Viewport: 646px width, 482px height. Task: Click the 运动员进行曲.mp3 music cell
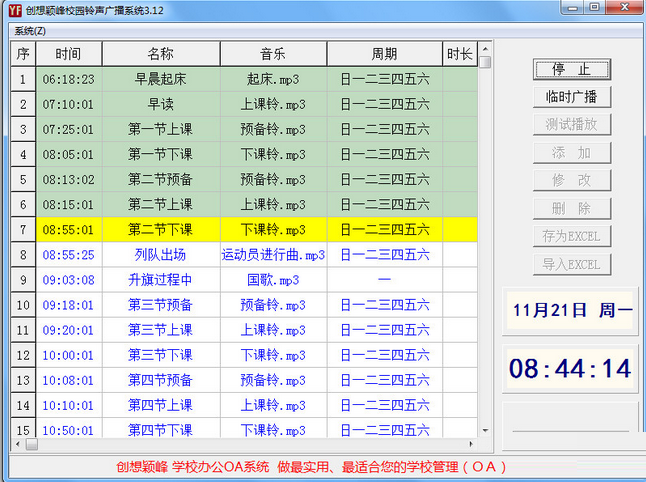pyautogui.click(x=274, y=255)
